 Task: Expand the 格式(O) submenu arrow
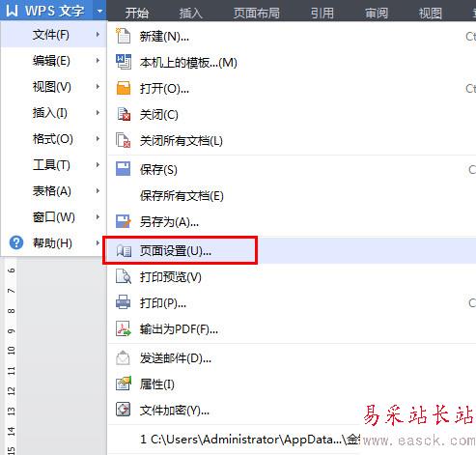click(x=98, y=138)
